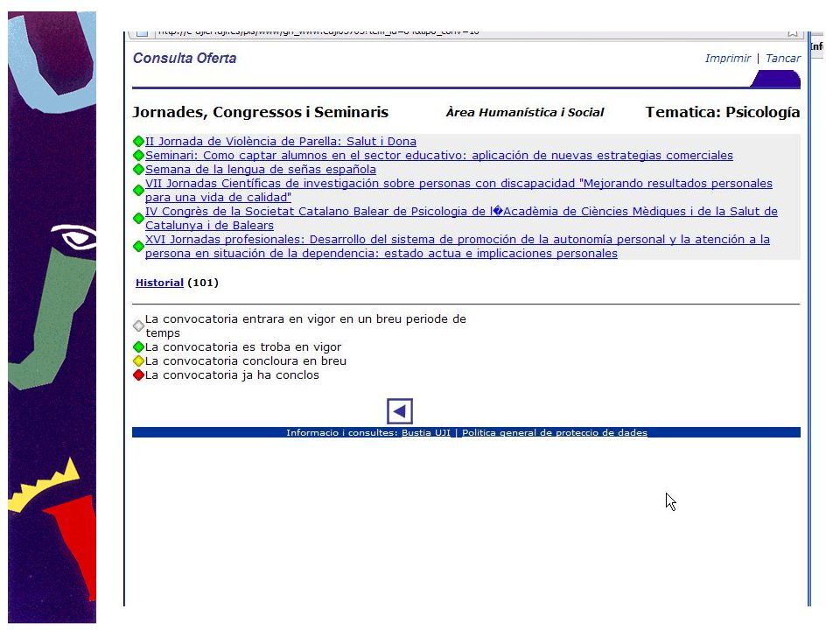Click the Consulta Oferta heading

pyautogui.click(x=185, y=59)
